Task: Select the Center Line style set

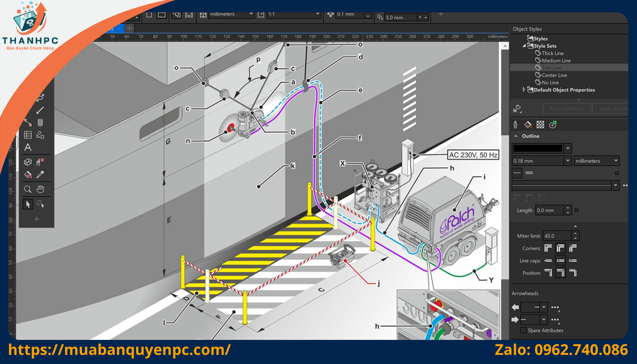Action: (x=554, y=75)
